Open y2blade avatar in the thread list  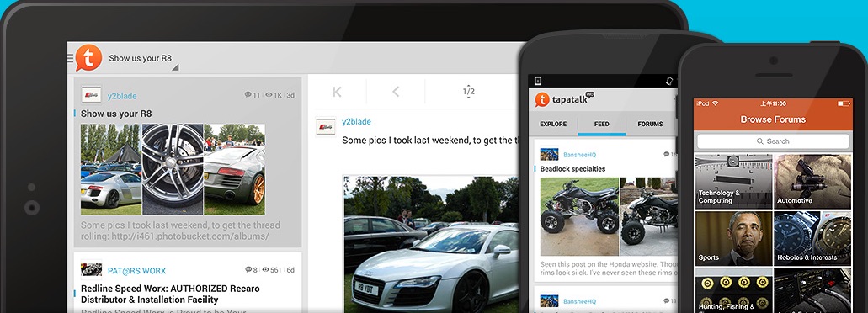tap(91, 94)
